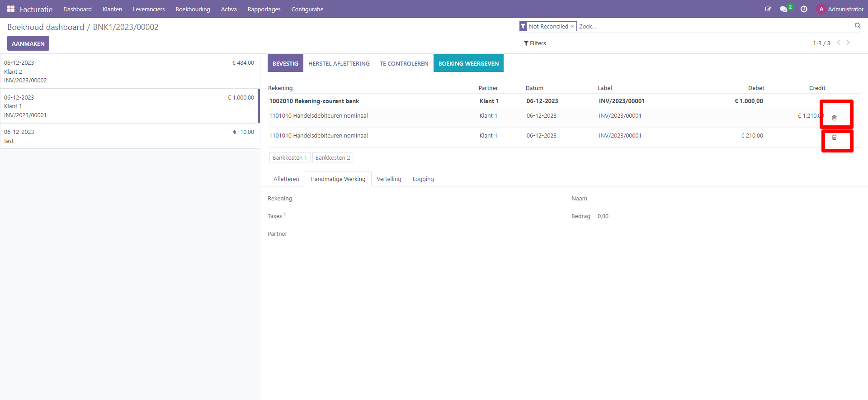
Task: Click the Bevestig button
Action: [285, 63]
